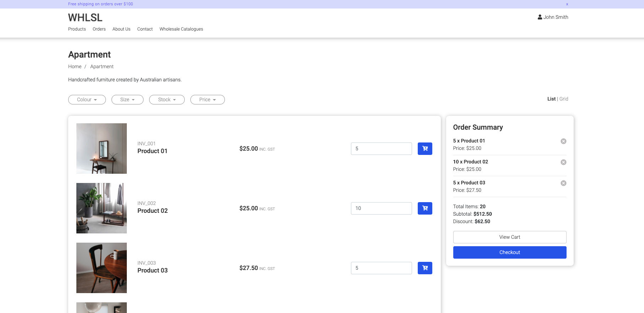The image size is (644, 313).
Task: Open the Contact page
Action: [x=145, y=29]
